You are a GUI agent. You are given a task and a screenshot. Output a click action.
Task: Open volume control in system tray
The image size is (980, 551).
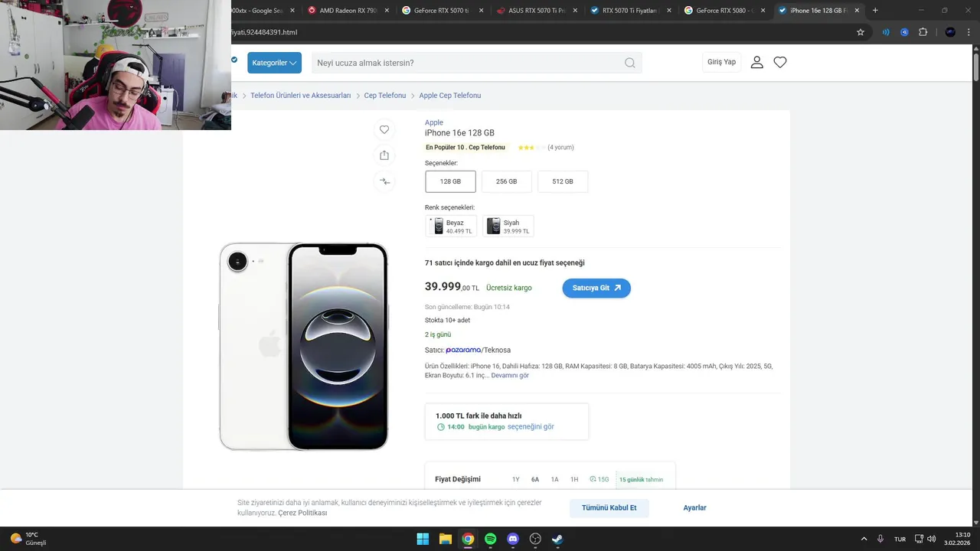point(932,539)
